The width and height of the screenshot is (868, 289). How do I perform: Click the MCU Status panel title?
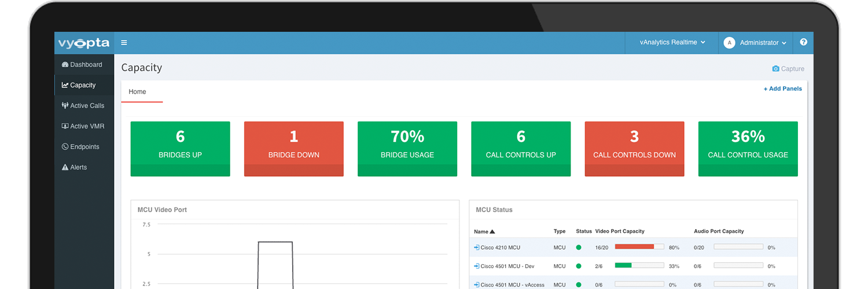[494, 210]
